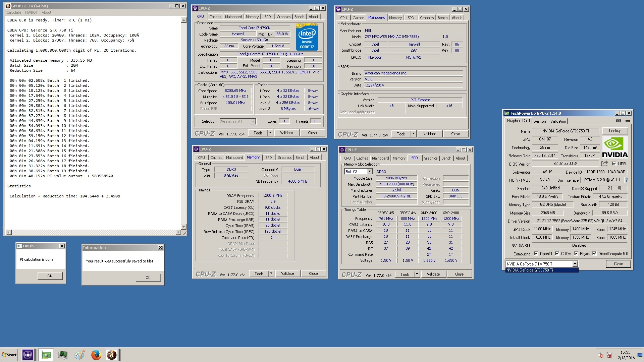Click OK in the Finish dialog

[x=50, y=276]
